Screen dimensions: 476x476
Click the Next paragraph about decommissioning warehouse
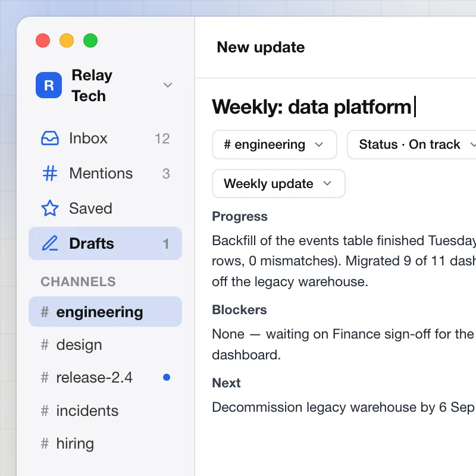click(x=343, y=407)
